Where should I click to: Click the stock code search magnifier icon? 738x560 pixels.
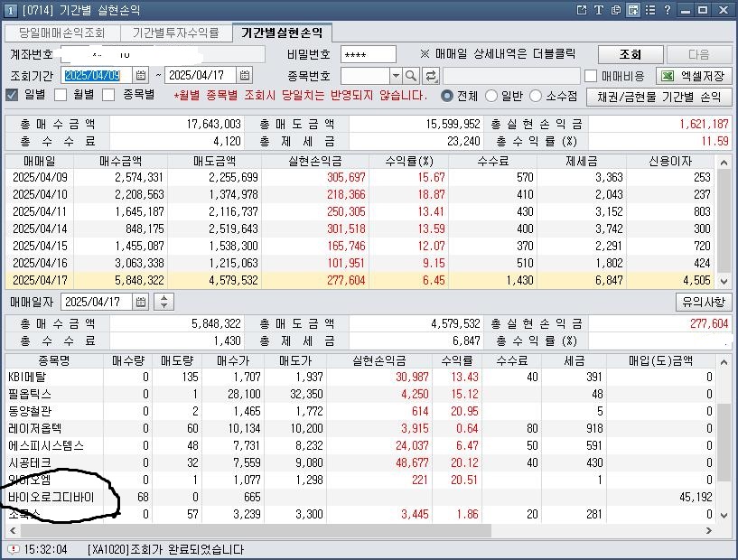pos(410,76)
